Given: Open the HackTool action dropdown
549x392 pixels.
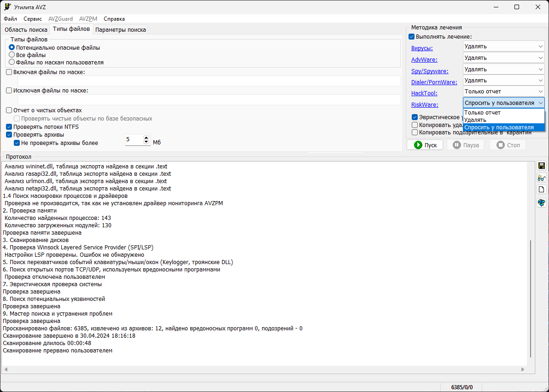Looking at the screenshot, I should 503,92.
